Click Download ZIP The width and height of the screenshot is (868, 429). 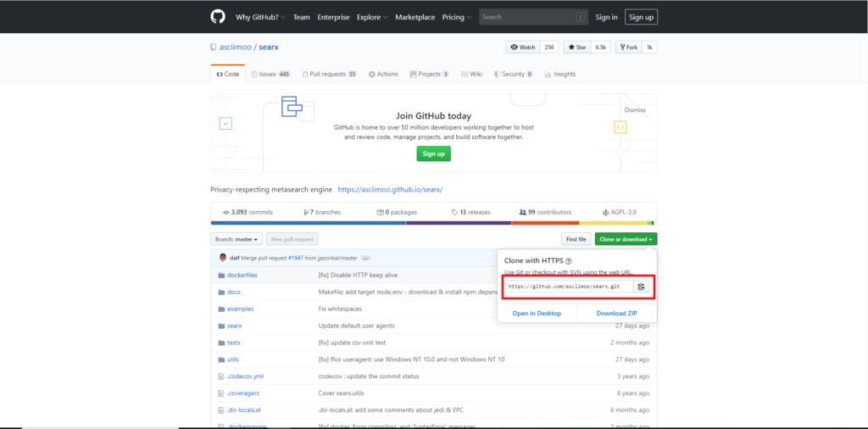tap(617, 314)
